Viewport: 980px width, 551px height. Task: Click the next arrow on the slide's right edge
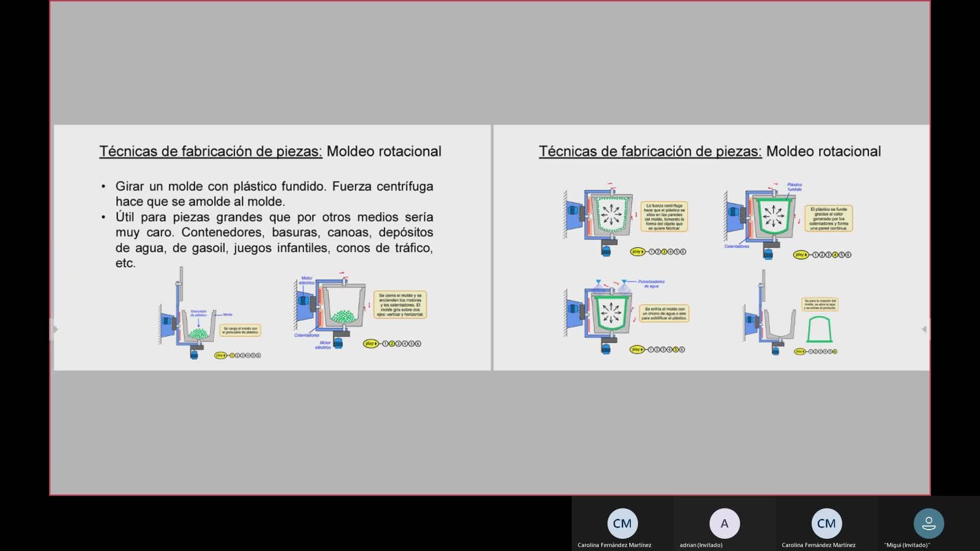coord(924,329)
